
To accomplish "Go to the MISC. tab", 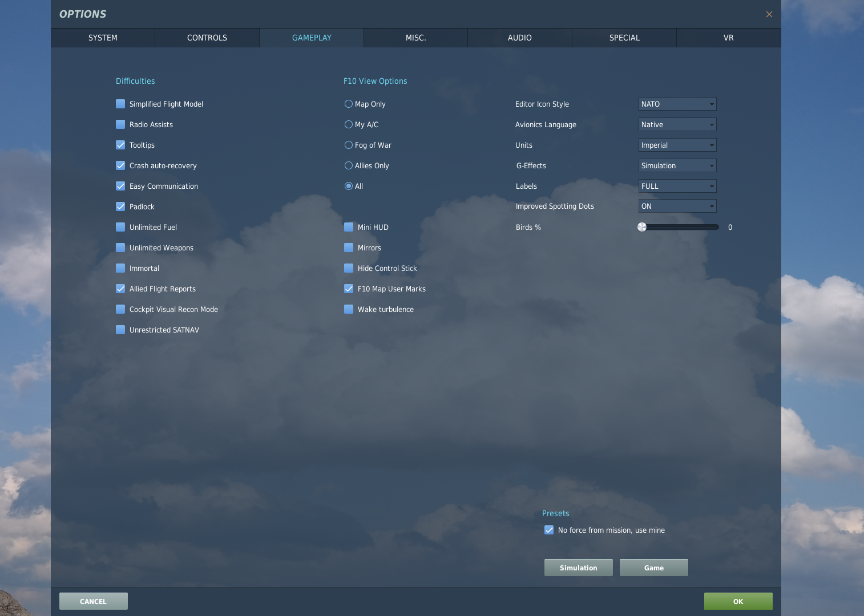I will (416, 38).
